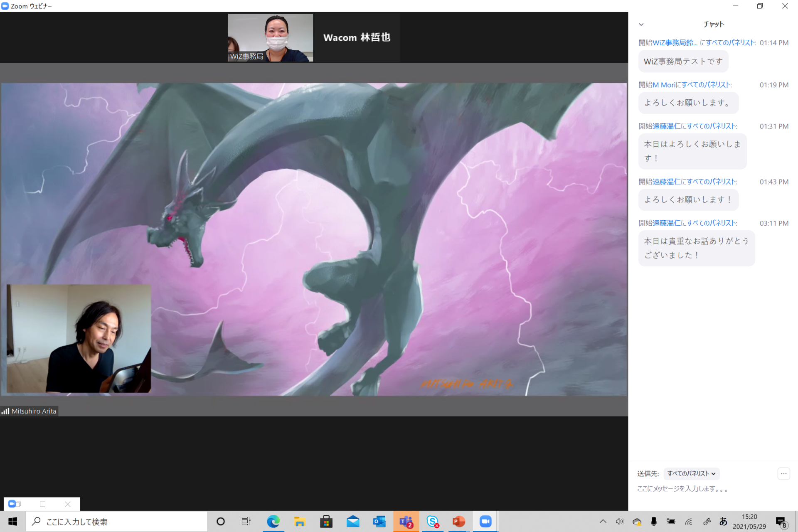Collapse the chat panel chevron
This screenshot has width=798, height=532.
click(641, 25)
